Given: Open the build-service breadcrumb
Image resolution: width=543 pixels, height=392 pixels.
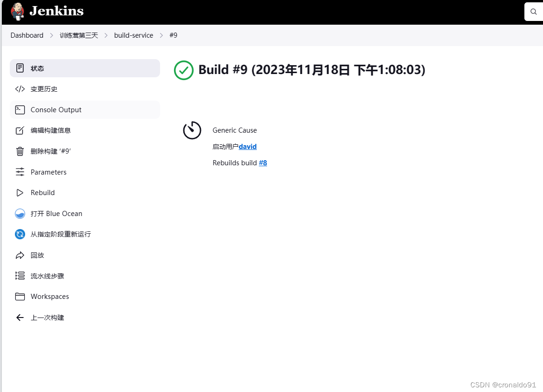Looking at the screenshot, I should [x=134, y=35].
